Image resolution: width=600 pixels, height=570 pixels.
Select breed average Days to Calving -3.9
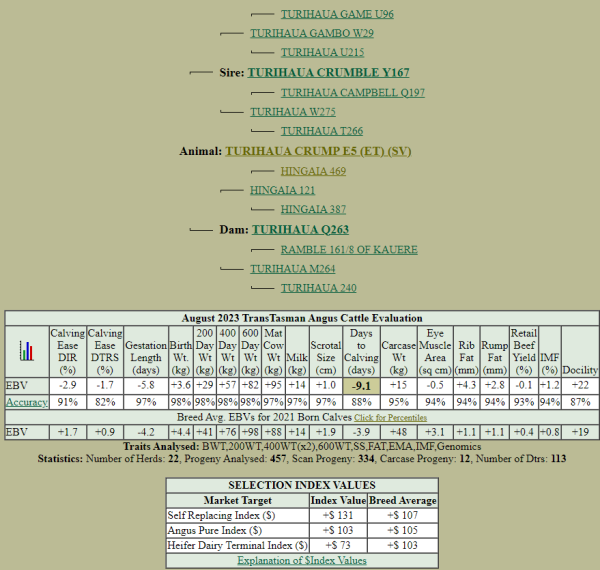[x=361, y=432]
